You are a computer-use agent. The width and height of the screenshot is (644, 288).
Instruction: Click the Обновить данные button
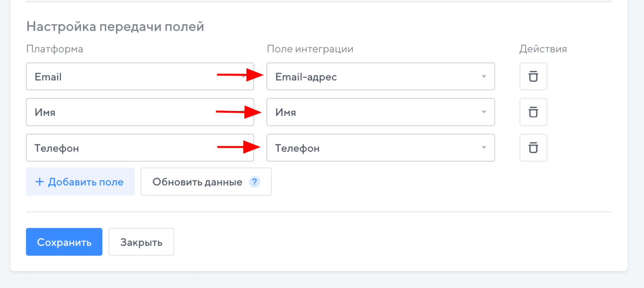(197, 182)
